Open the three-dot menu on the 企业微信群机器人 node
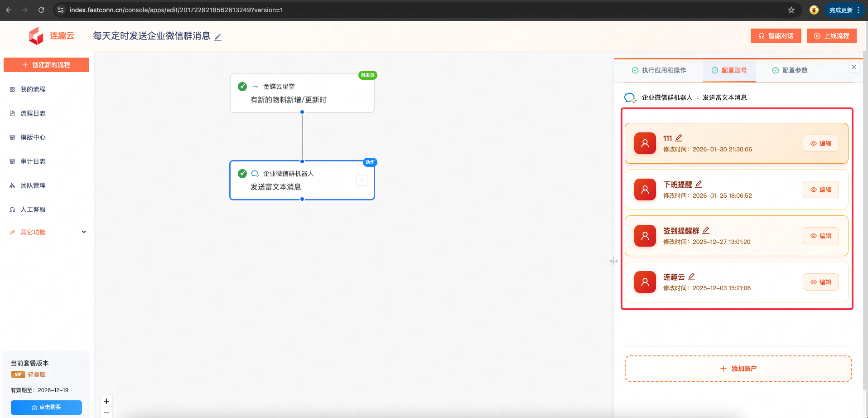 pos(362,180)
